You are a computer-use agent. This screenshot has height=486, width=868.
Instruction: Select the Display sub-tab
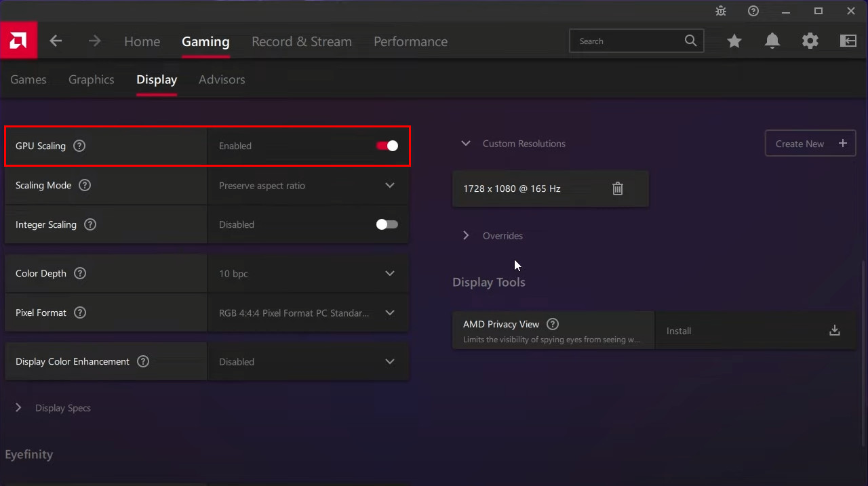157,79
